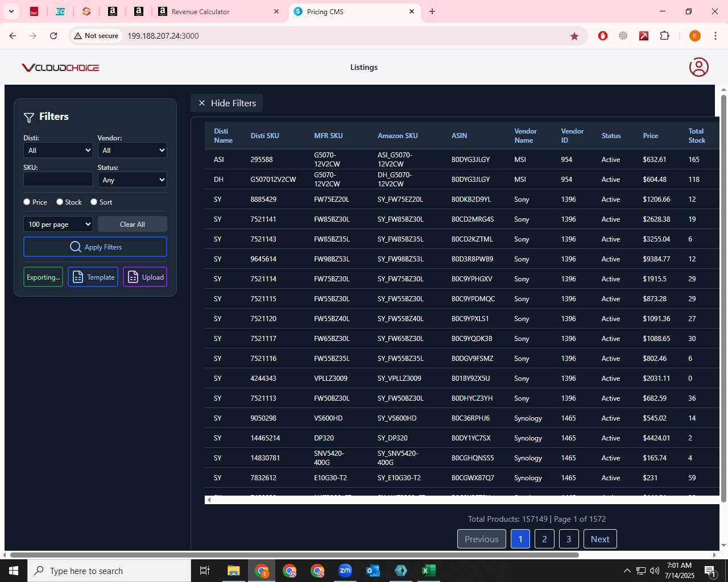Click the Previous page button
The height and width of the screenshot is (582, 728).
pos(482,539)
